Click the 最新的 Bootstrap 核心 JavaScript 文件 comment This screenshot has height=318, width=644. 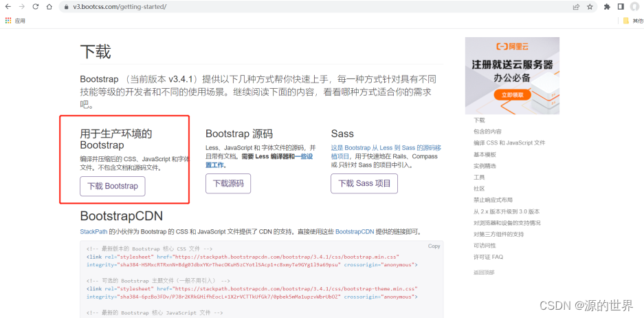click(x=155, y=313)
